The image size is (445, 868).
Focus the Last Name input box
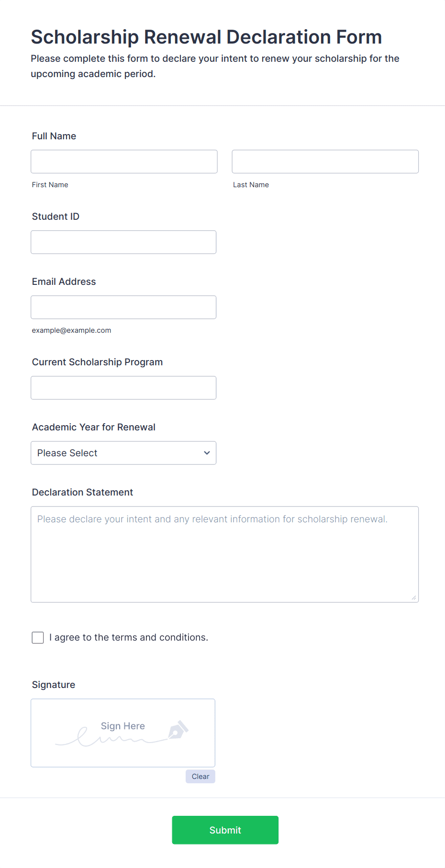click(x=325, y=162)
